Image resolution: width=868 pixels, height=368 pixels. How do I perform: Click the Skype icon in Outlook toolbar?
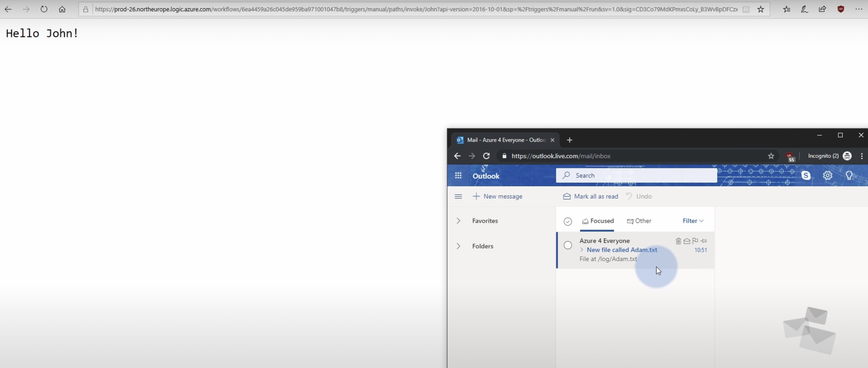pyautogui.click(x=806, y=176)
